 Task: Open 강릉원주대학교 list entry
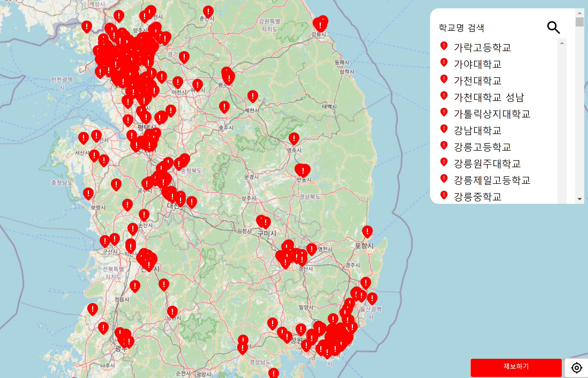487,164
